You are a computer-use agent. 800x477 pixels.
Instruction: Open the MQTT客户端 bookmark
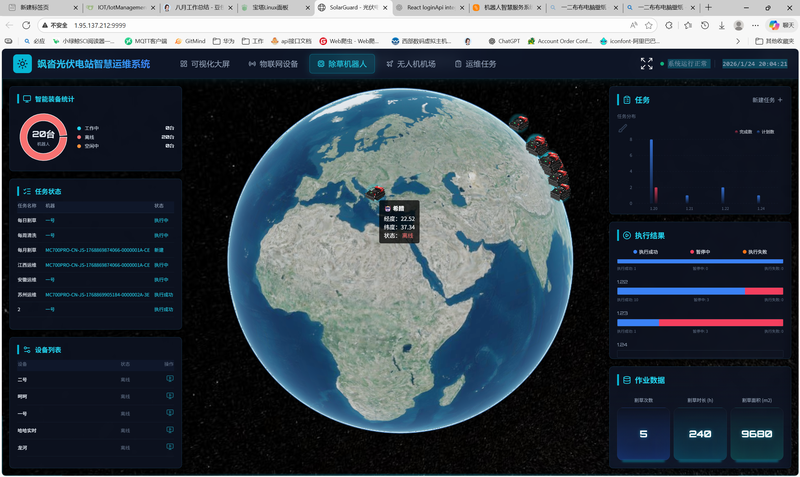point(146,41)
